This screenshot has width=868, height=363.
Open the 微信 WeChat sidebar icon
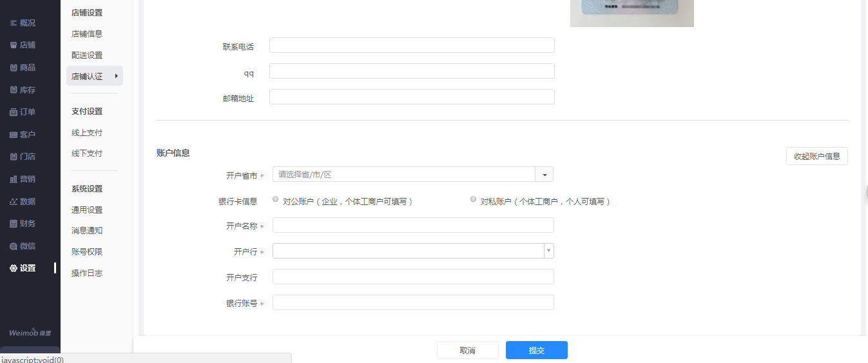pos(14,246)
